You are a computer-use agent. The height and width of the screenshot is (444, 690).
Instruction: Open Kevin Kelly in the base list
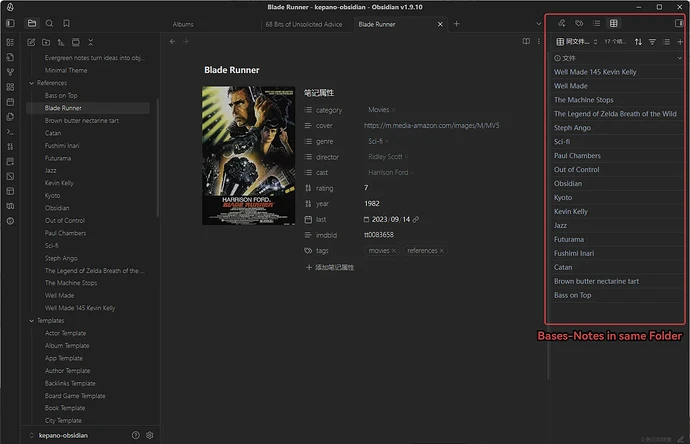click(570, 211)
